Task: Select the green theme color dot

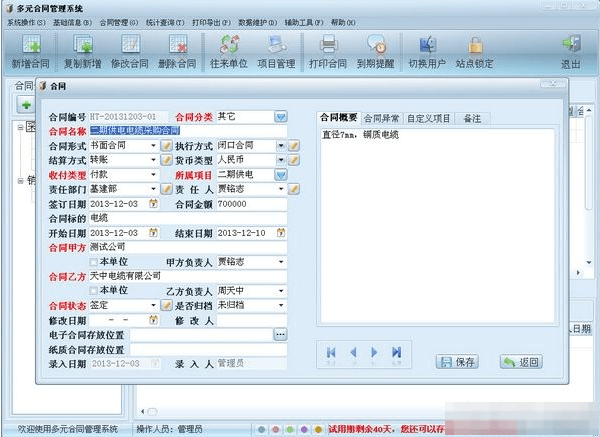Action: pos(290,430)
